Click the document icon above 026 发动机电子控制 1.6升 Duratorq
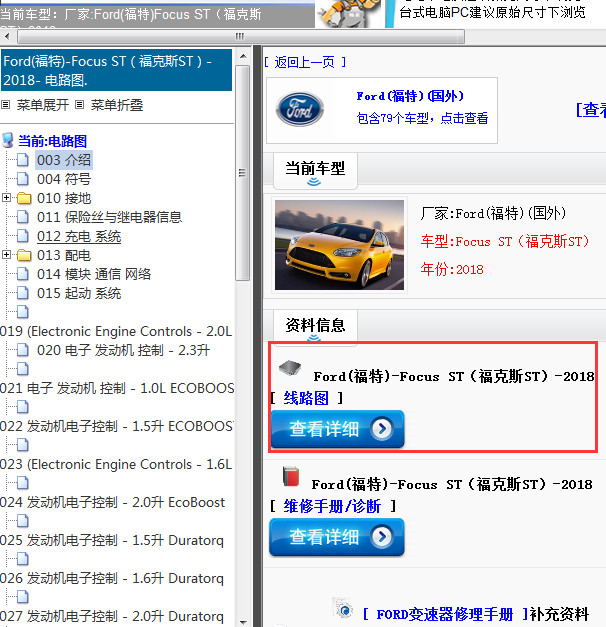Screen dimensions: 606x627 [23, 559]
